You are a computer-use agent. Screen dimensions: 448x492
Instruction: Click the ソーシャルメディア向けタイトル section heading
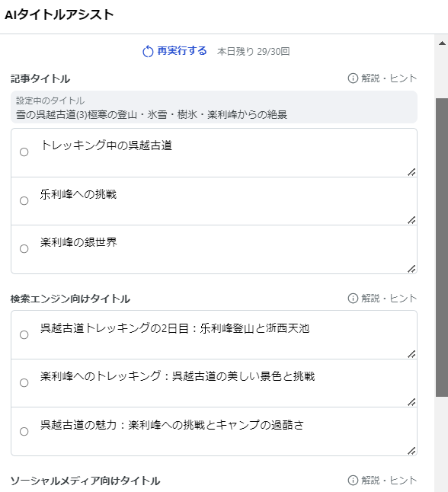[85, 481]
